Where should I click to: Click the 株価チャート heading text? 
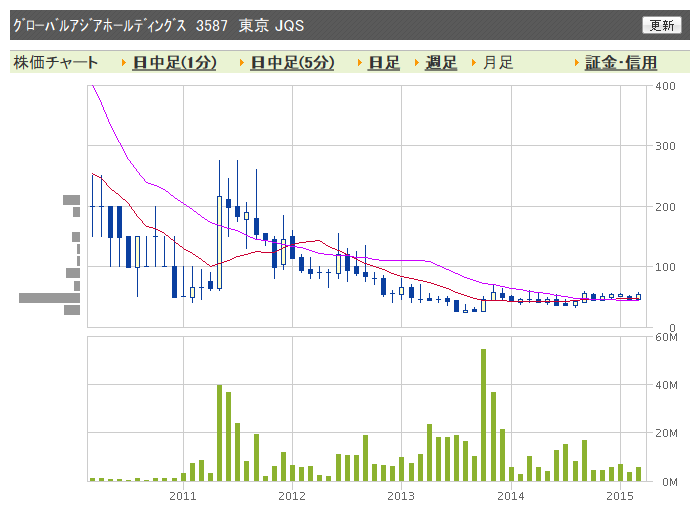pos(56,63)
